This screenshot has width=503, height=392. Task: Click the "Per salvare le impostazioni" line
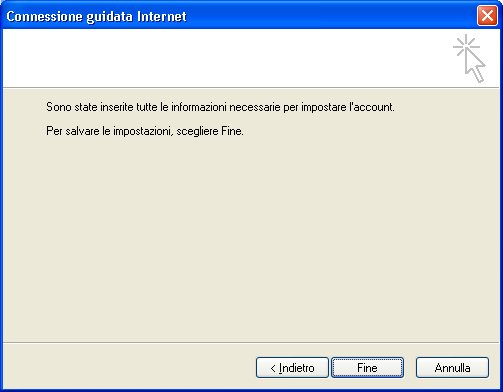(x=145, y=131)
